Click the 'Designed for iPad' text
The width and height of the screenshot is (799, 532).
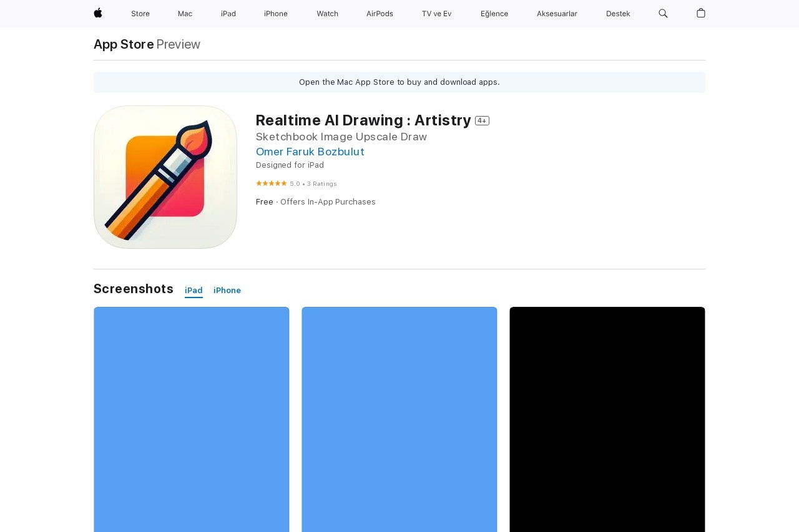pyautogui.click(x=290, y=165)
